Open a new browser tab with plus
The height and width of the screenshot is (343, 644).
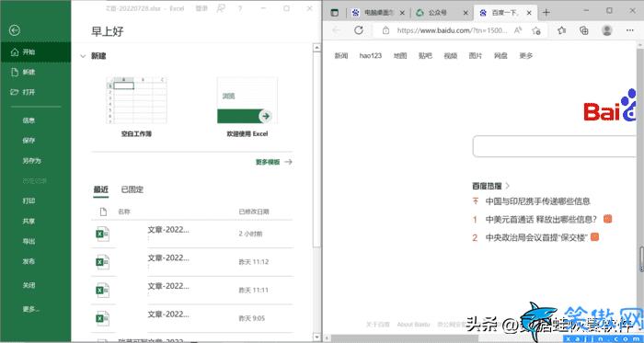(546, 13)
